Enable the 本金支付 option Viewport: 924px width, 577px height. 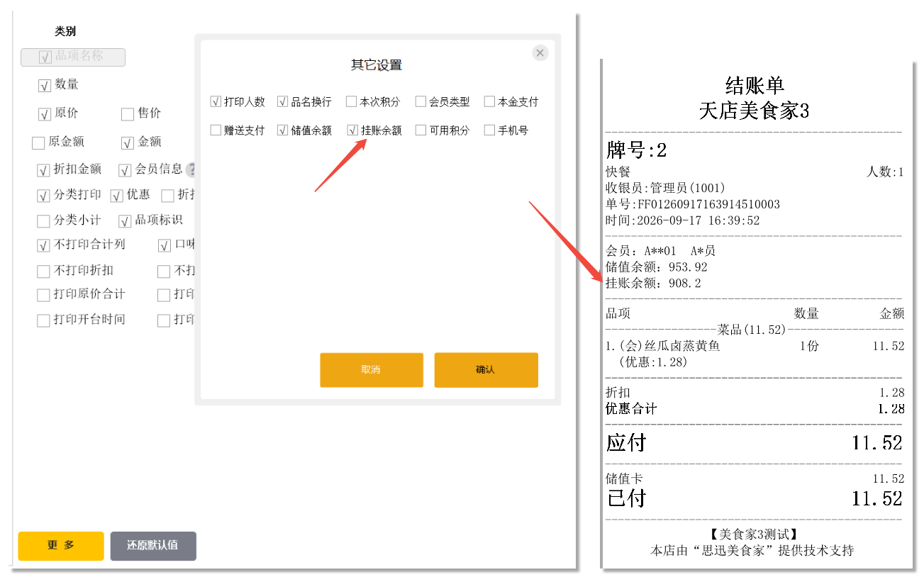pos(489,102)
